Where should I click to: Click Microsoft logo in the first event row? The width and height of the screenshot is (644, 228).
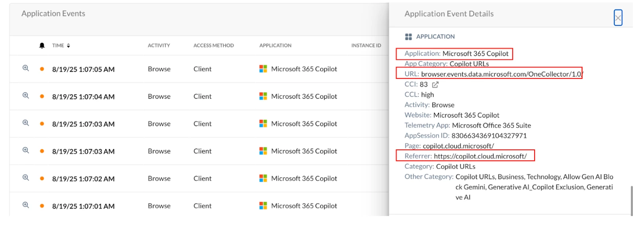coord(263,69)
